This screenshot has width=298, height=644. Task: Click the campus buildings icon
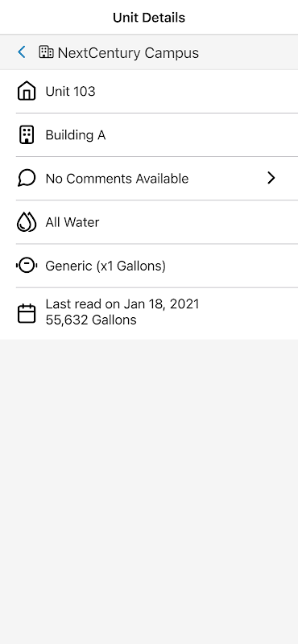tap(46, 52)
